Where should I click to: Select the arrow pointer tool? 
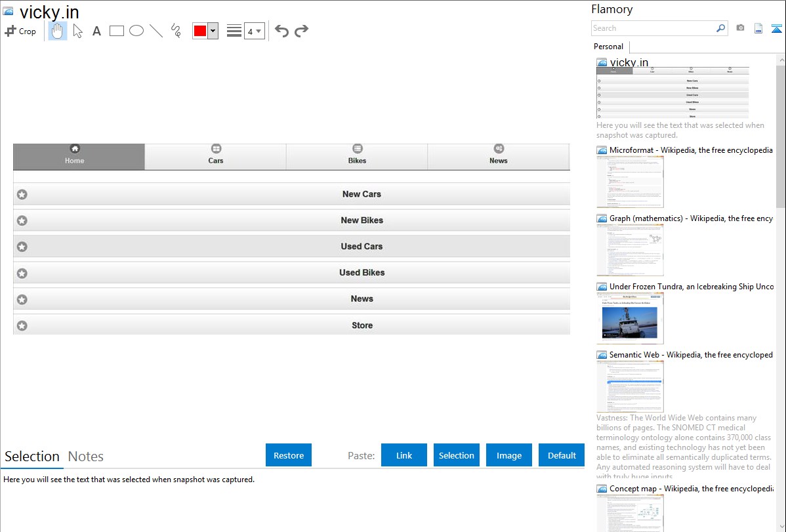point(77,31)
